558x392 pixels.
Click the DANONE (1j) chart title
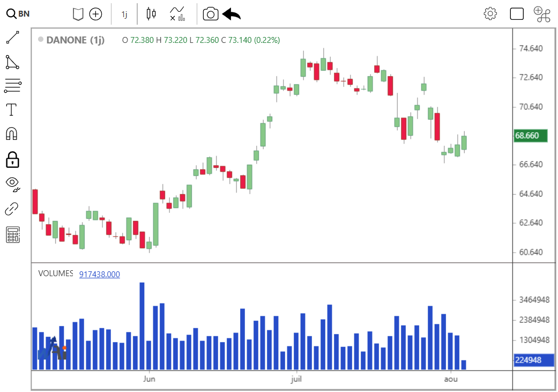[x=75, y=40]
